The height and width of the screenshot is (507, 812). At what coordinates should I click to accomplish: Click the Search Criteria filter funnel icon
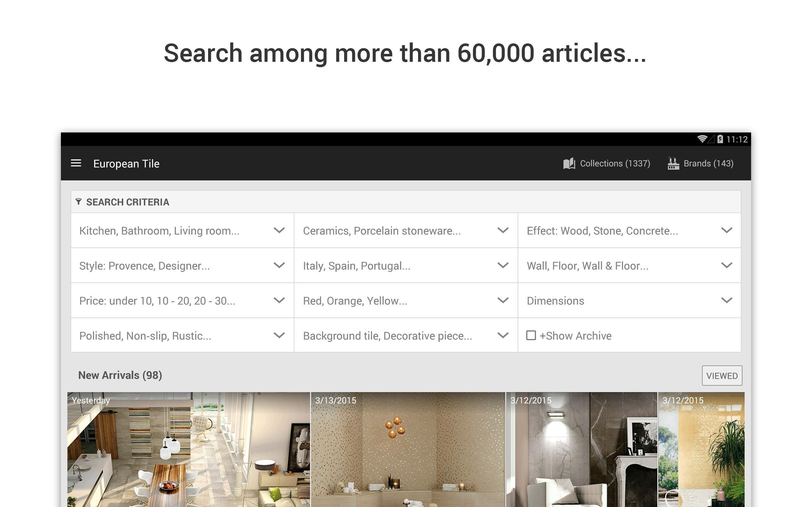pos(79,202)
